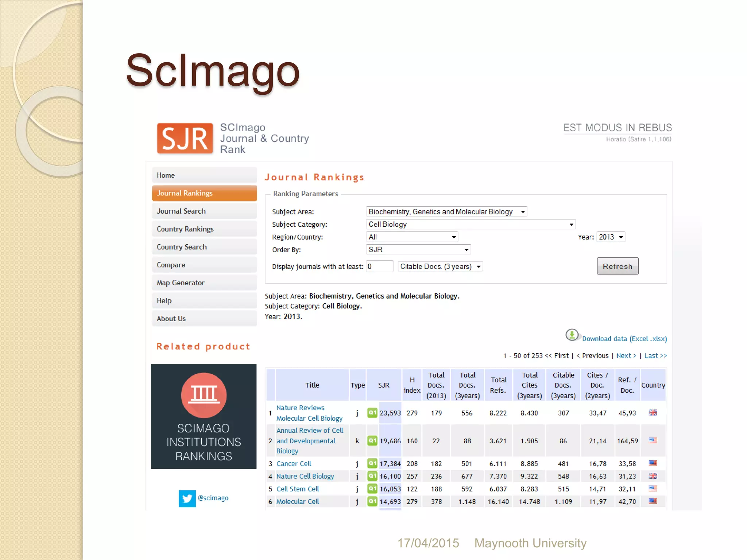Click Scimago Institutions Rankings banner
The height and width of the screenshot is (560, 747).
click(x=204, y=416)
